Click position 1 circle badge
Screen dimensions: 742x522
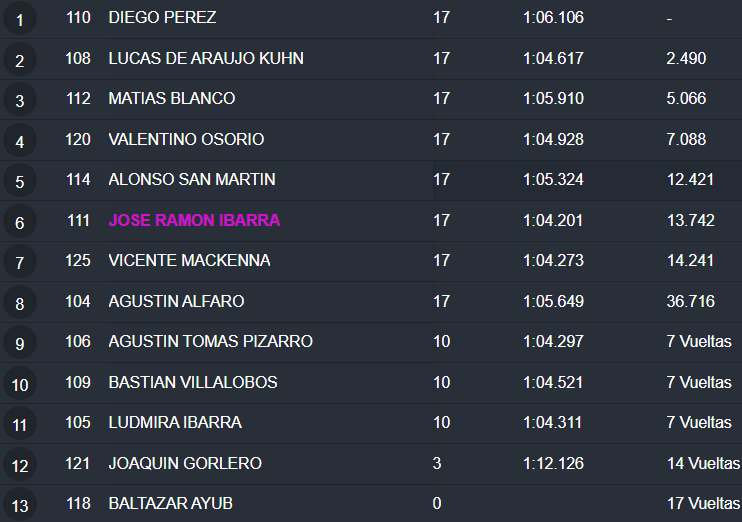20,19
